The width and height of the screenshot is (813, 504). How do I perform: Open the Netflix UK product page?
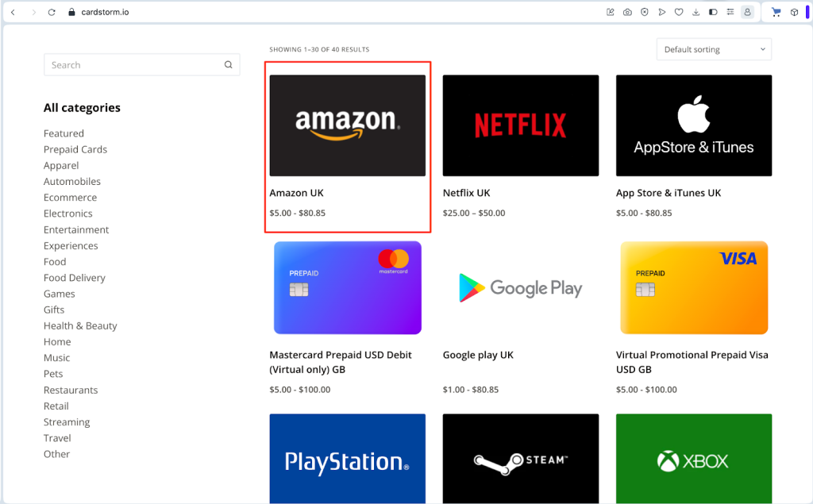click(x=520, y=125)
